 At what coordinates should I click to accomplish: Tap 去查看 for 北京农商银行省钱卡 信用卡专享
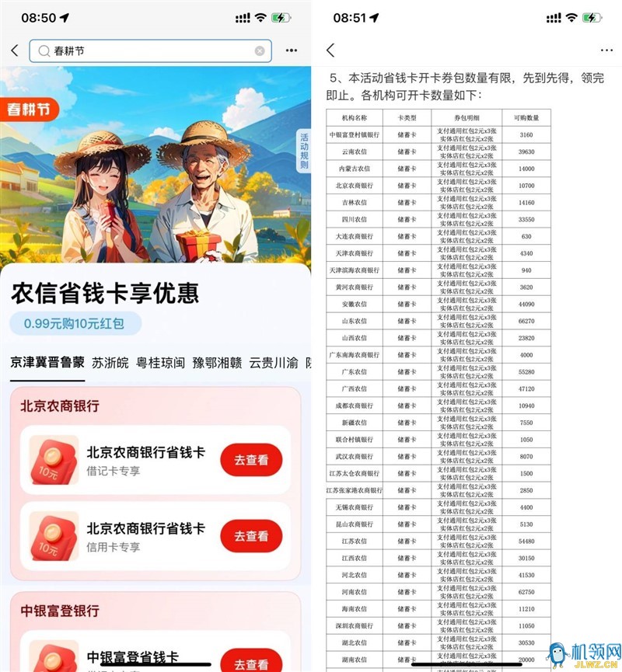click(x=251, y=536)
